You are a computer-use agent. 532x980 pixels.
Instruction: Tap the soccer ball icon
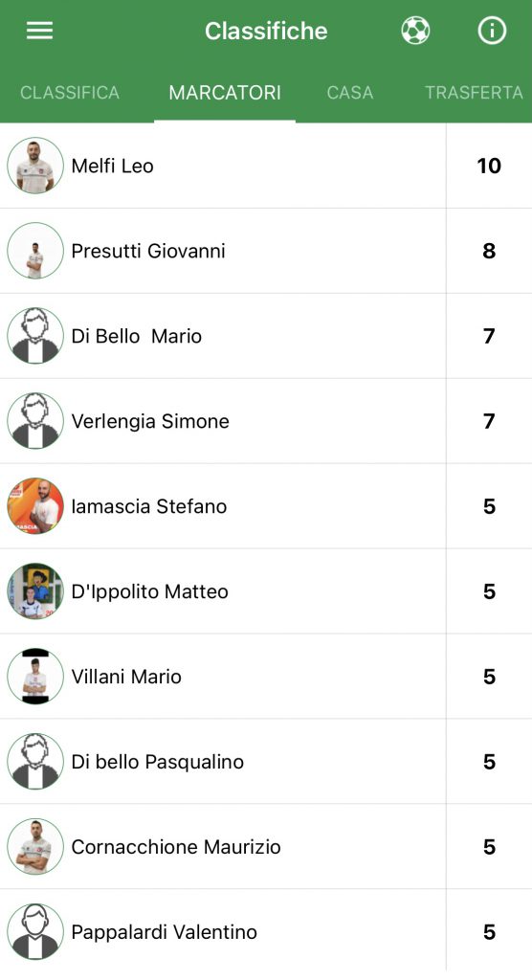click(x=415, y=30)
